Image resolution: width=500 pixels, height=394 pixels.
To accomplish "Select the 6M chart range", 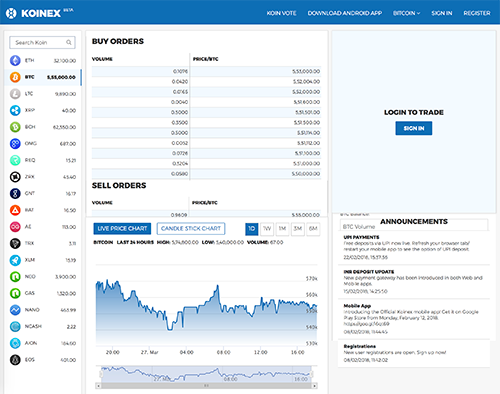I will pos(313,229).
